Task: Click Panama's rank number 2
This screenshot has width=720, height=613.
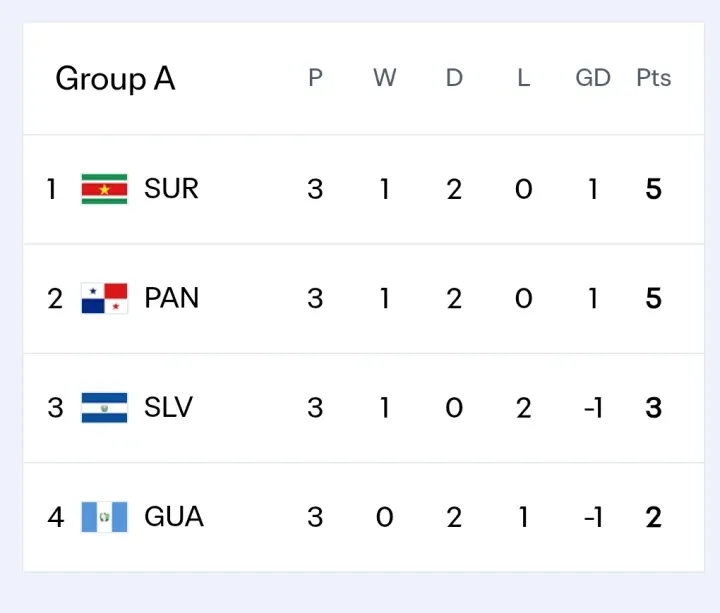Action: click(55, 298)
